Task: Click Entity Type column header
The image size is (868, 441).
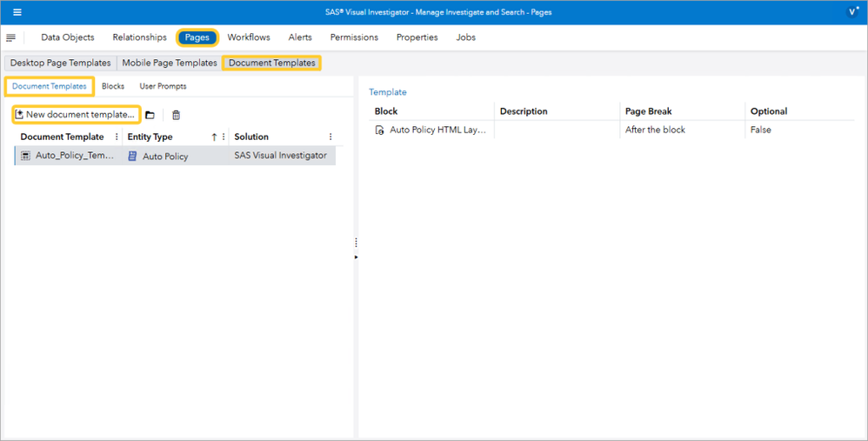Action: [x=150, y=137]
